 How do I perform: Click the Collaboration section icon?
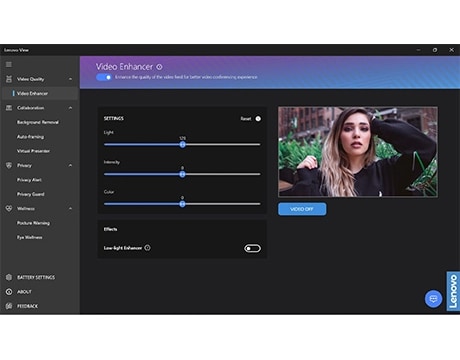9,108
